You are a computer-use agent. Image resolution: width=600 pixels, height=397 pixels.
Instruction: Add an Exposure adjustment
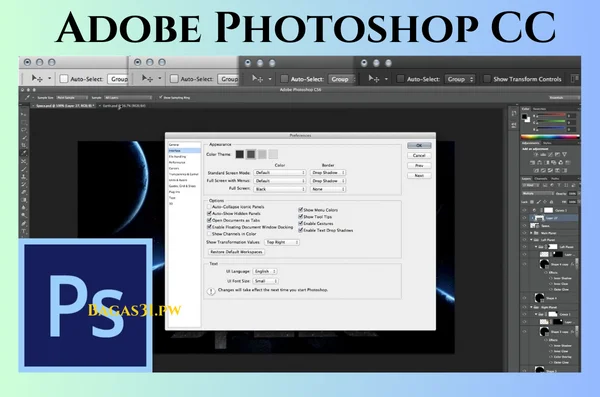click(x=558, y=155)
